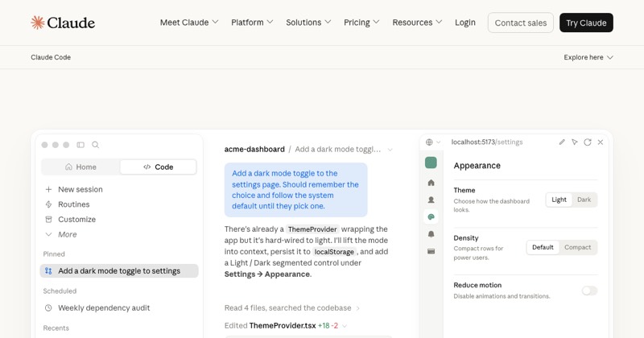This screenshot has width=644, height=338.
Task: Open the home icon in dashboard sidebar
Action: click(431, 183)
